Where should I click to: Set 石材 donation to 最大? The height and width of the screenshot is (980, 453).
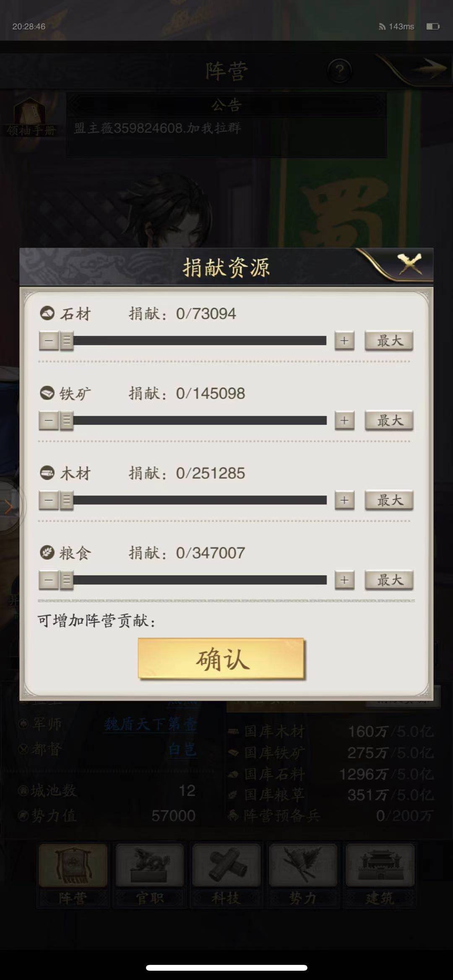[x=389, y=341]
